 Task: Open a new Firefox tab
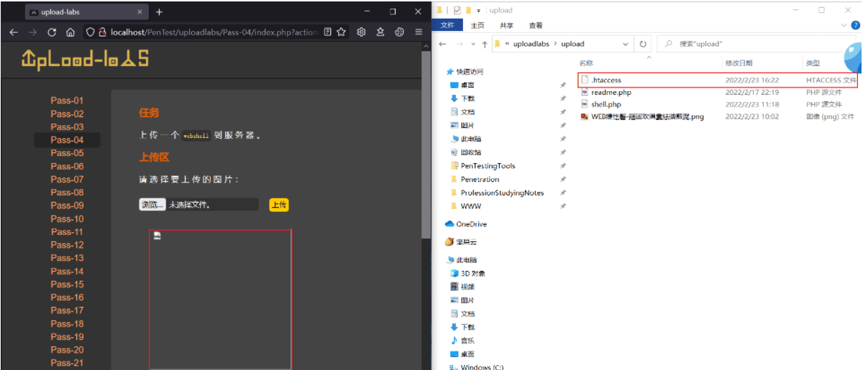159,12
